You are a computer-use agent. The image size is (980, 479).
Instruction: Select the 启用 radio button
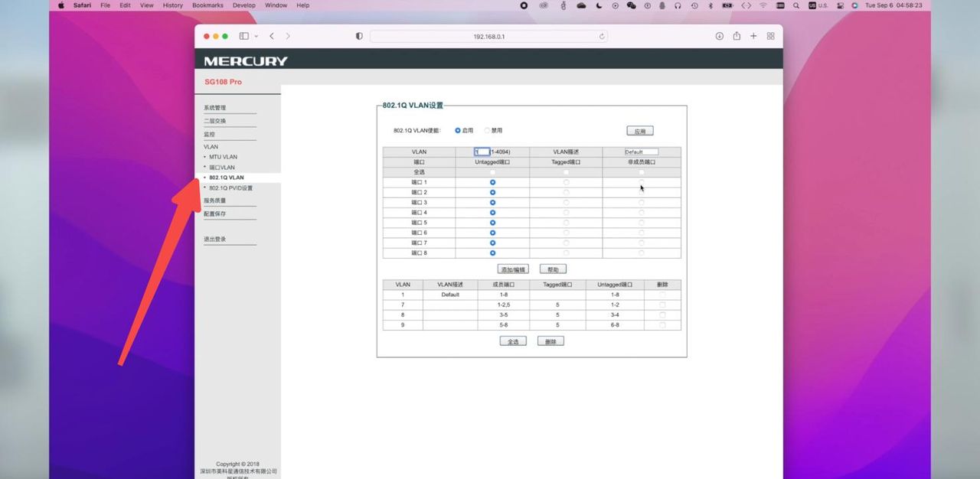[x=458, y=131]
